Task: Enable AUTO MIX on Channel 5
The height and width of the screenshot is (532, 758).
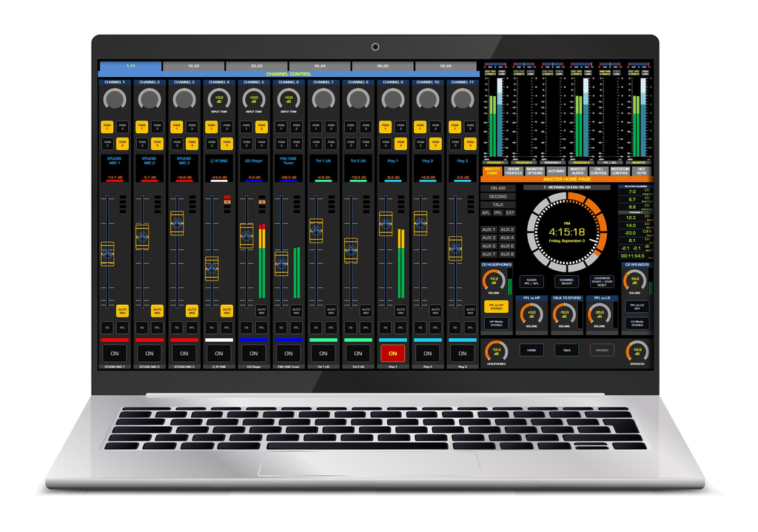Action: point(261,311)
